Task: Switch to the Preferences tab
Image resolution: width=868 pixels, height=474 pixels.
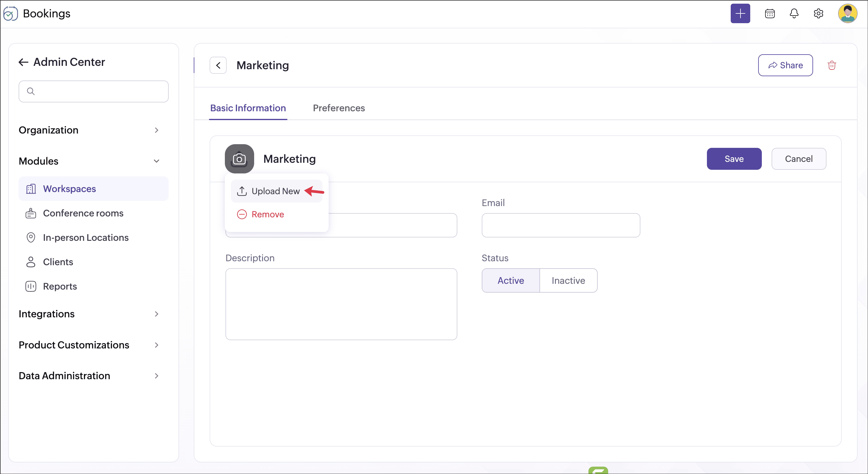Action: click(339, 108)
